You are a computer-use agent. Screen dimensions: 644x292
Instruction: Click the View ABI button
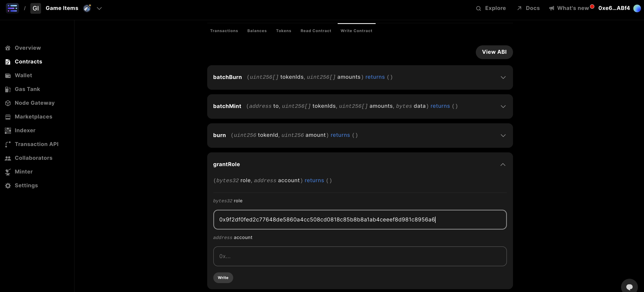pos(494,52)
